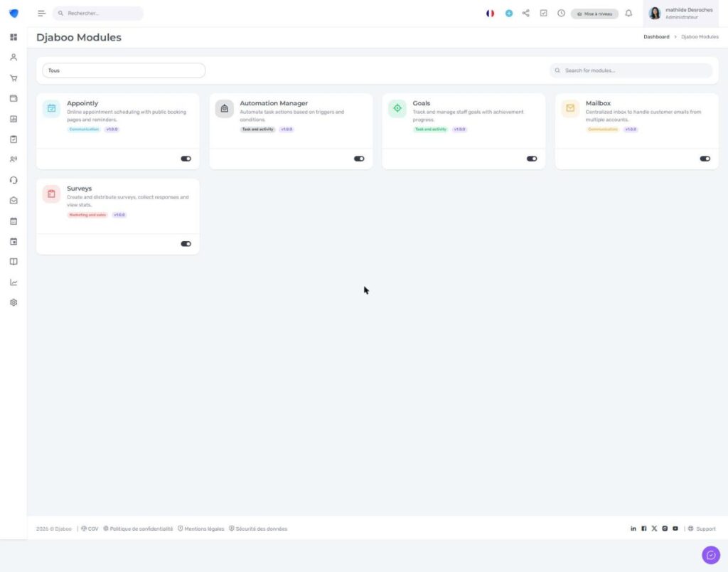The image size is (728, 572).
Task: Open the shopping cart icon in sidebar
Action: (x=14, y=78)
